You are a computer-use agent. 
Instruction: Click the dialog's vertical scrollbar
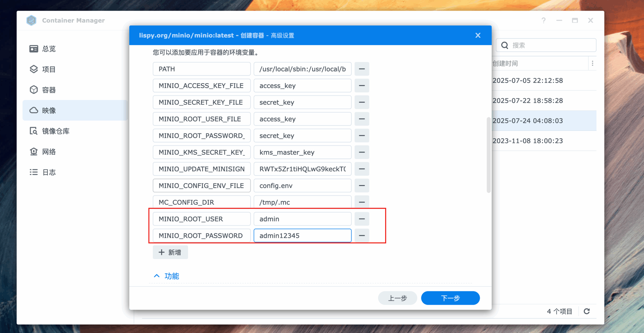(x=488, y=155)
